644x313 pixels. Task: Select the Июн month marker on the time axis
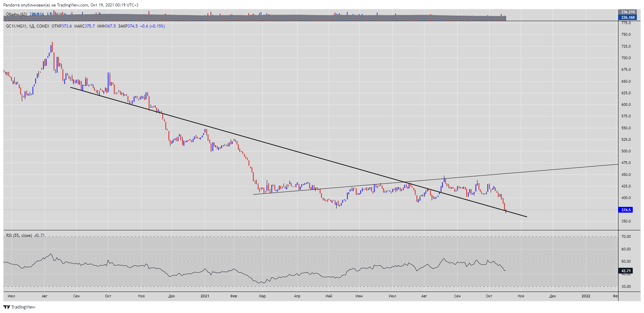pyautogui.click(x=359, y=296)
